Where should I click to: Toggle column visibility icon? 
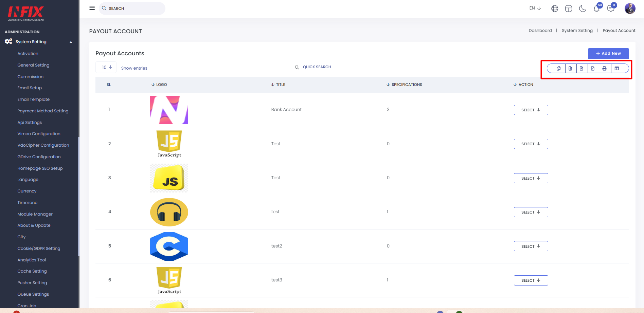617,69
